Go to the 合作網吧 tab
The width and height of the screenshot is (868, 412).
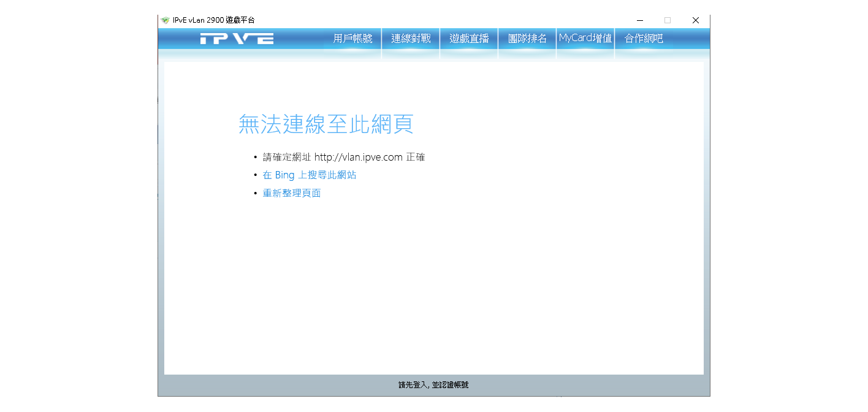pyautogui.click(x=644, y=39)
